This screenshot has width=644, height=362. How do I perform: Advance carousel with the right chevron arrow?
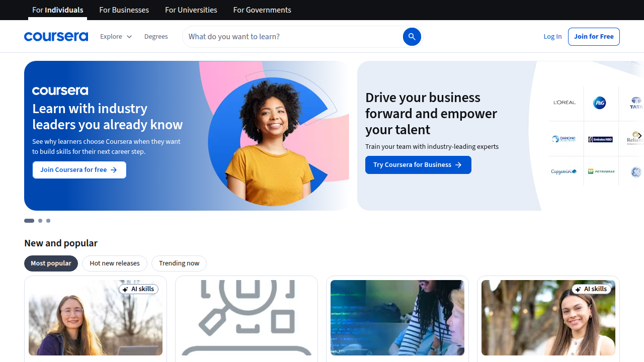click(639, 136)
